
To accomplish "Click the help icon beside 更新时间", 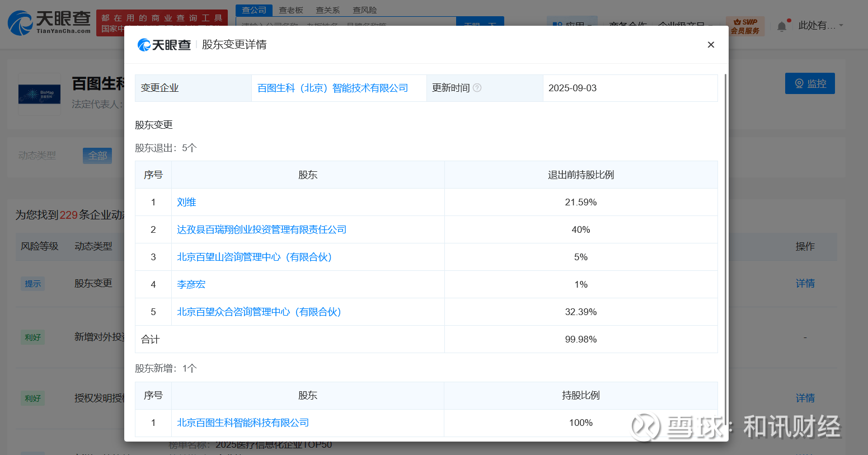I will [477, 88].
